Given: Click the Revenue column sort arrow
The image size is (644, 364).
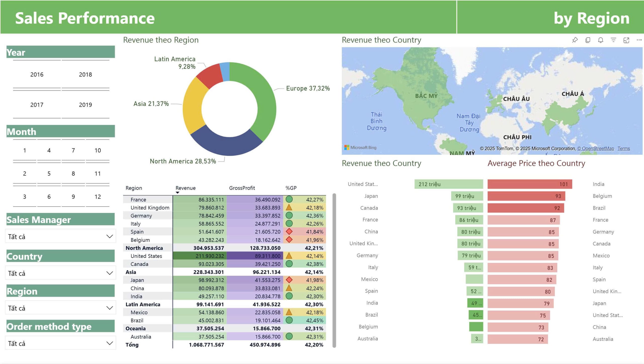Looking at the screenshot, I should pos(178,192).
